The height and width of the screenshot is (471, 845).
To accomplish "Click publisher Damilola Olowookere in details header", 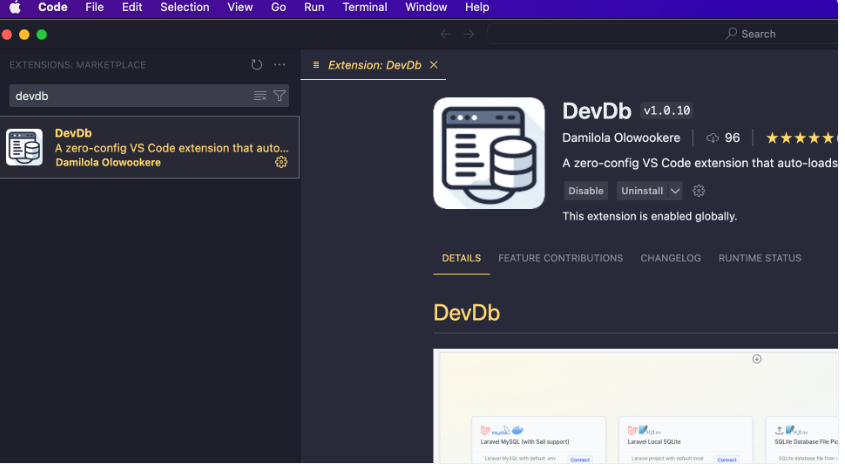I will click(621, 138).
